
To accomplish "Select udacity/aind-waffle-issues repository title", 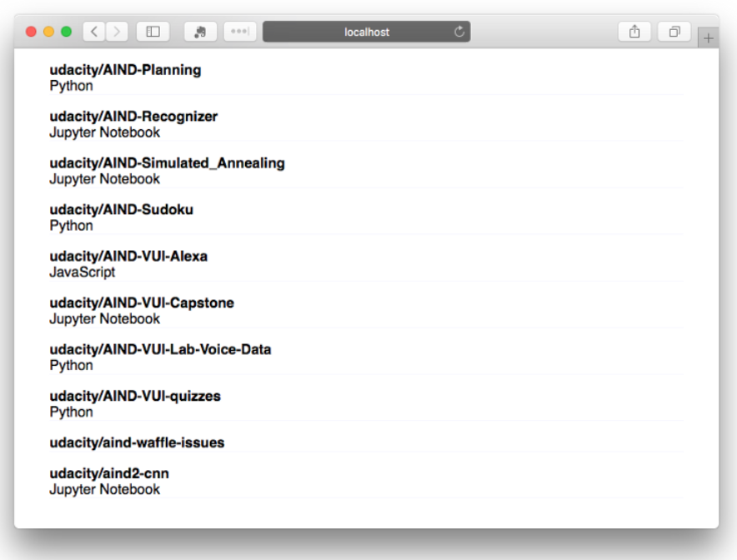I will 137,442.
